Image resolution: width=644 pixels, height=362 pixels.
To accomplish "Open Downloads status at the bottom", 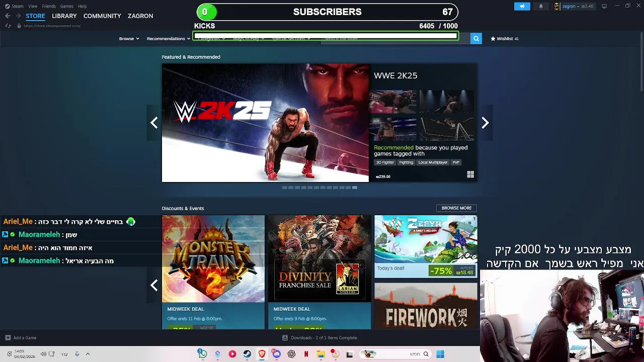I will point(320,338).
